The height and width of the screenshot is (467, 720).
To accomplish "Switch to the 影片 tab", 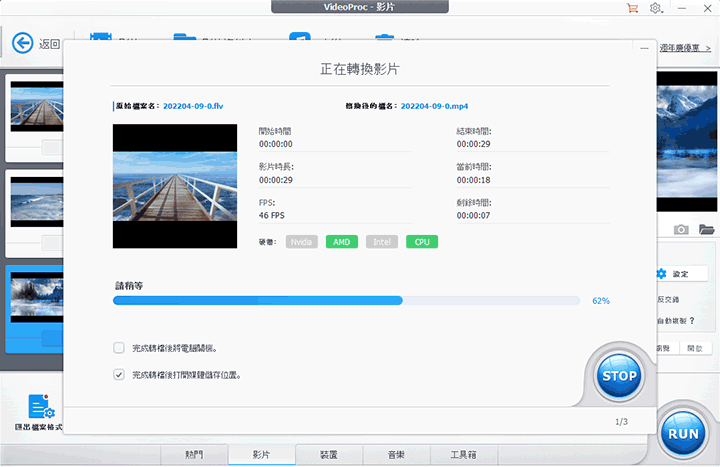I will click(261, 455).
